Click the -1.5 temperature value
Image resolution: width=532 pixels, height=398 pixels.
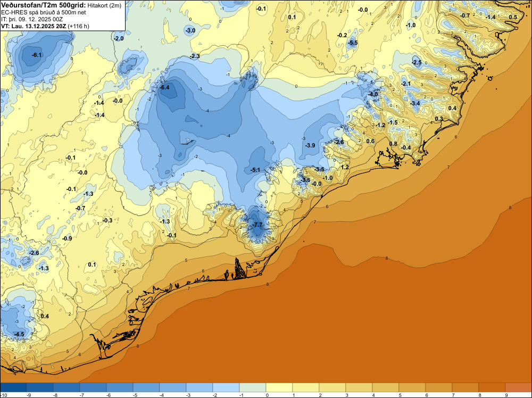coord(393,122)
